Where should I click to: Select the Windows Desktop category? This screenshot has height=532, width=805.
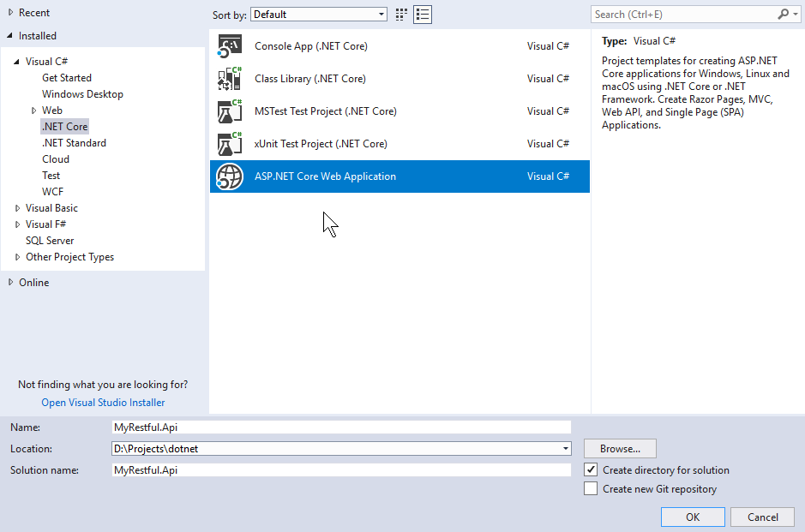point(82,94)
